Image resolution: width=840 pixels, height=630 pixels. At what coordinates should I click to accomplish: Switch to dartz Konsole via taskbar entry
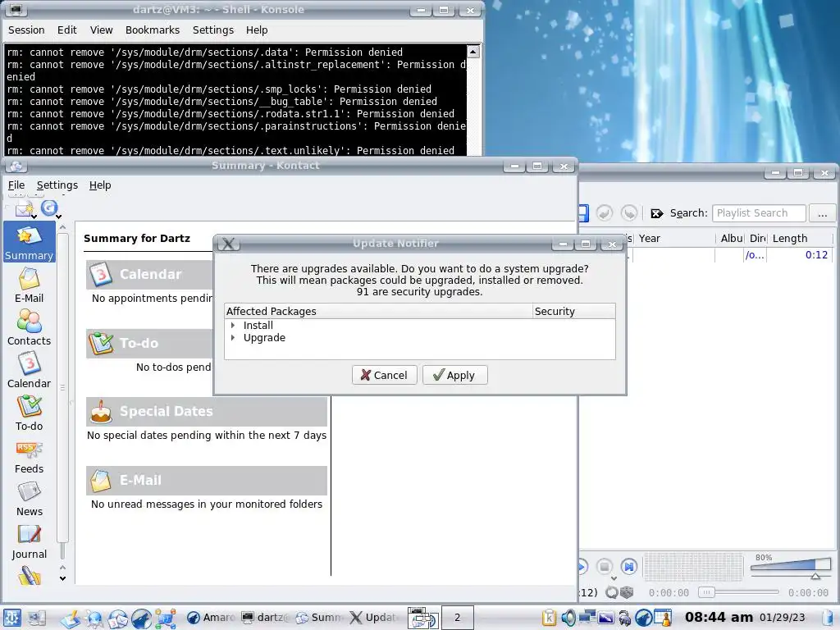tap(265, 618)
